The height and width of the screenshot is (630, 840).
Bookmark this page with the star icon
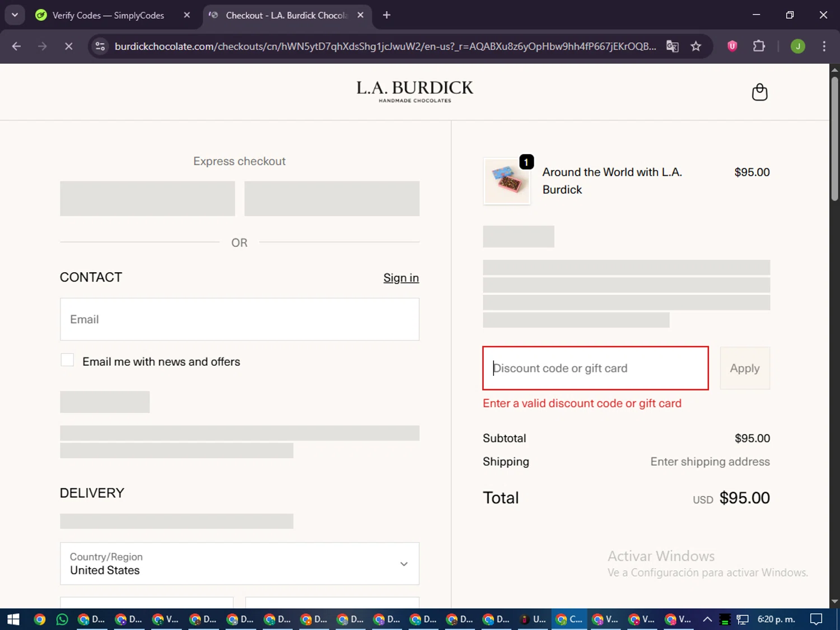(x=696, y=46)
